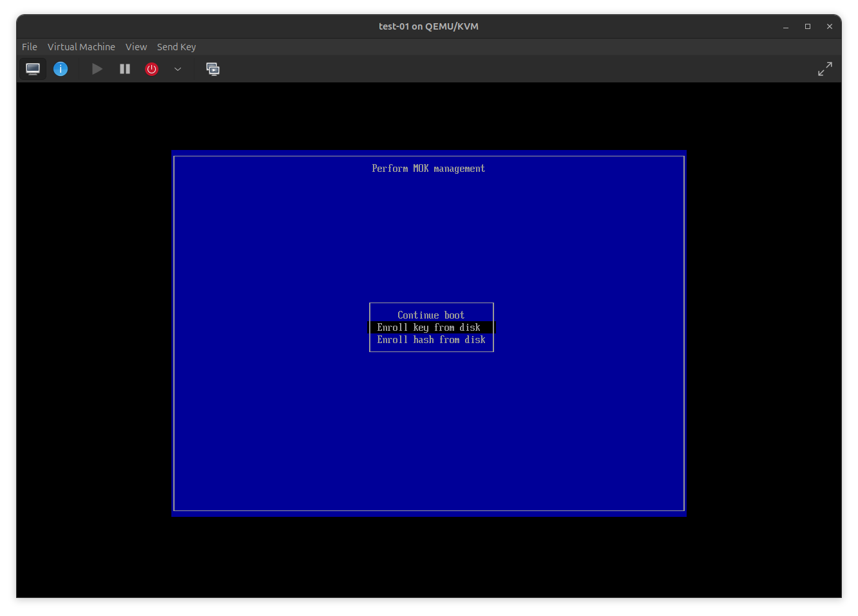This screenshot has height=616, width=858.
Task: Open the File menu
Action: (30, 46)
